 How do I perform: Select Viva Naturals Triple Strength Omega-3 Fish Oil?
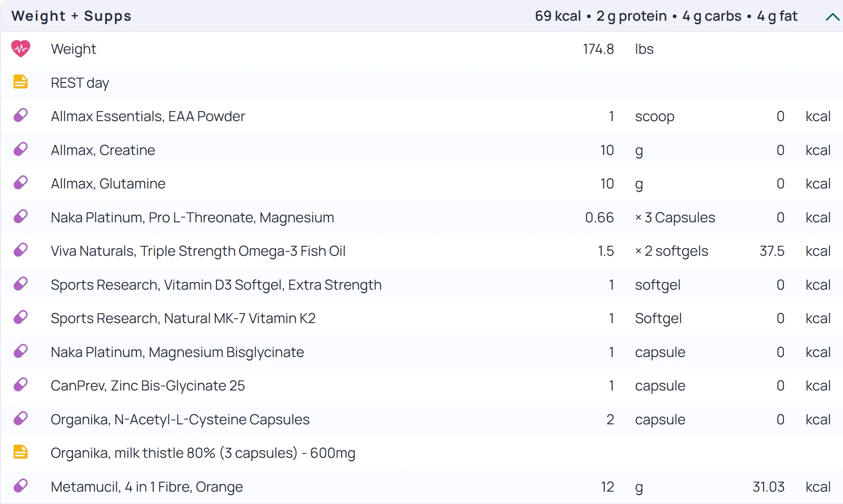tap(198, 251)
